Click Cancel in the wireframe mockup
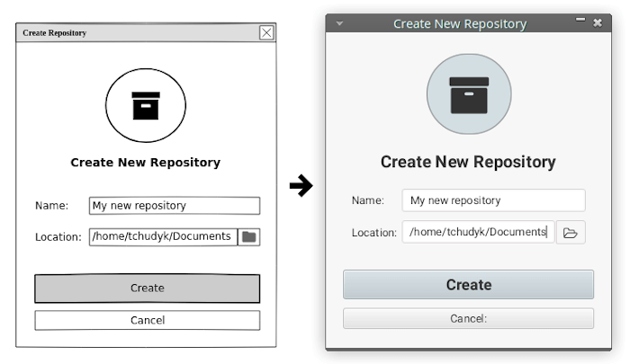Screen dimensions: 630x364 pos(147,320)
